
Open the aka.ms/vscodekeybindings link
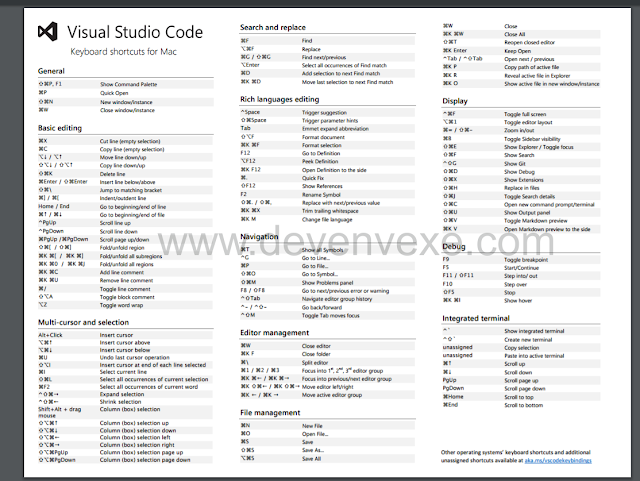[x=558, y=461]
